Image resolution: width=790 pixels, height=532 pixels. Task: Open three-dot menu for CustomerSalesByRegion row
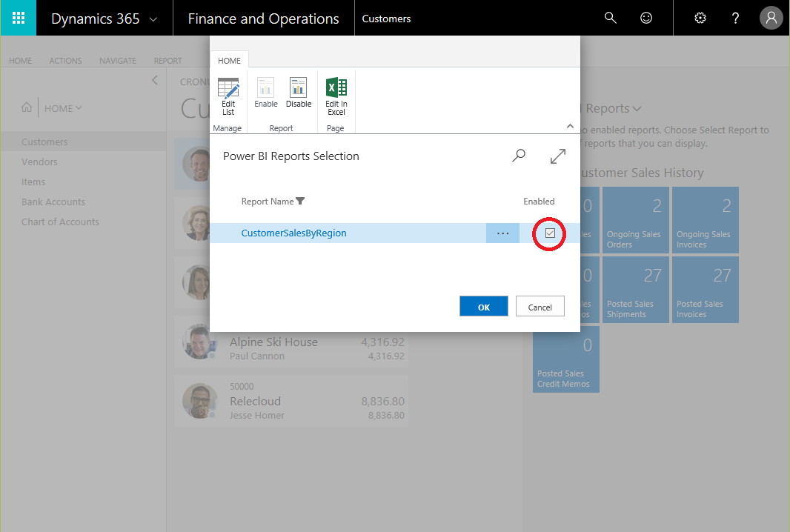502,233
